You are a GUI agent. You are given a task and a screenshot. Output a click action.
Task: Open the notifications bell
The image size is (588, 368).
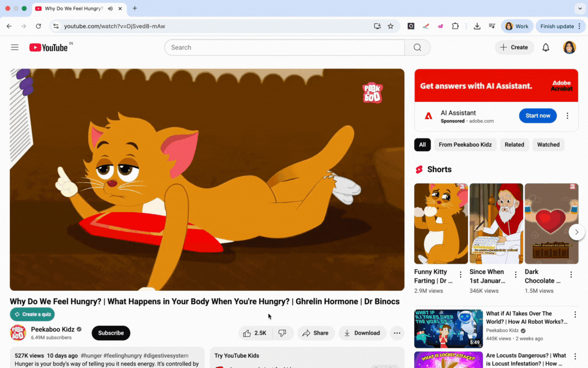coord(546,47)
